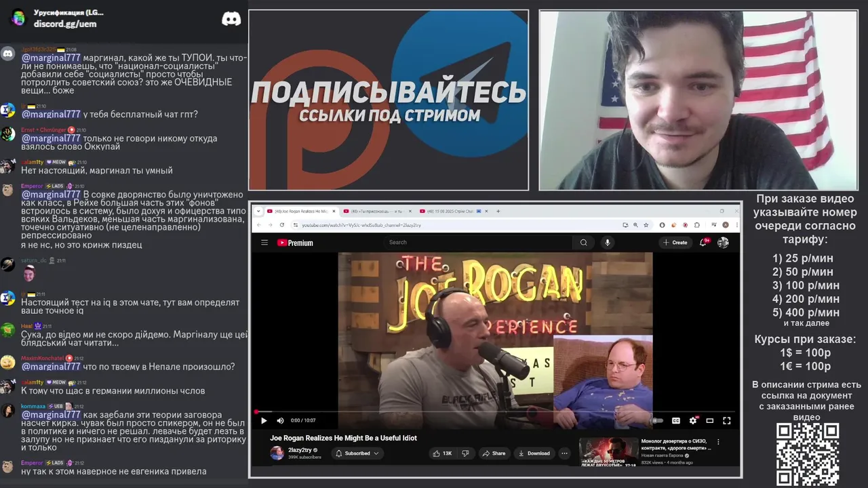The image size is (868, 488).
Task: Open YouTube notifications bell
Action: [x=704, y=242]
